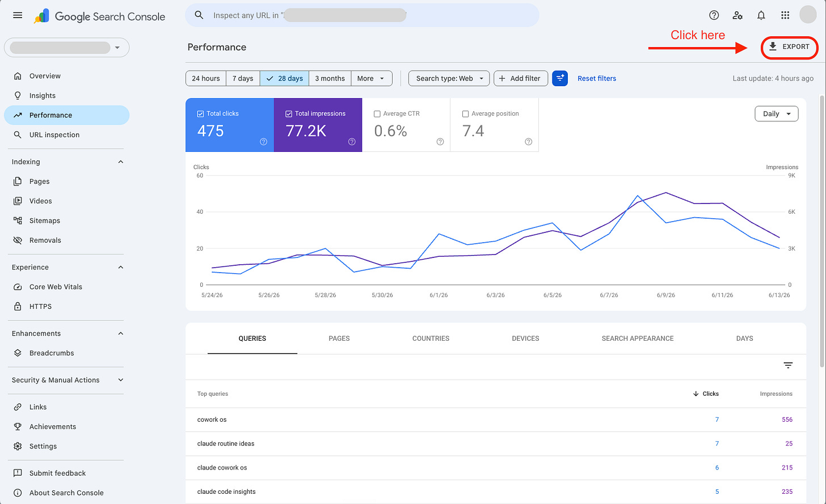Viewport: 826px width, 504px height.
Task: Click the search magnifier icon in URL bar
Action: tap(199, 15)
